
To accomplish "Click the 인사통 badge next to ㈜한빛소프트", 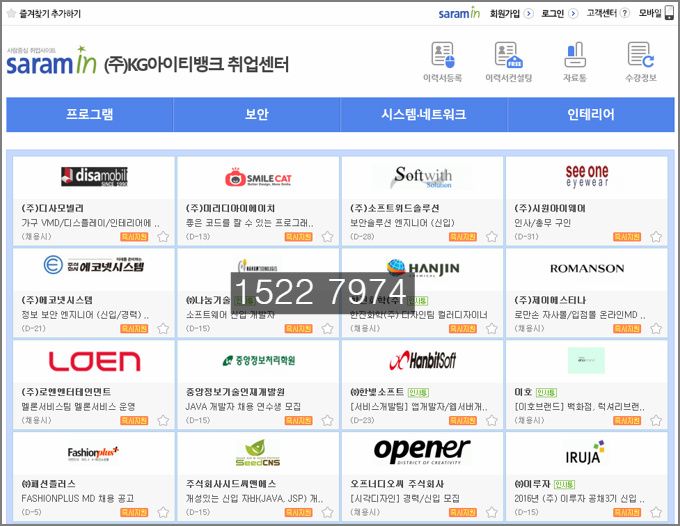I will [418, 393].
